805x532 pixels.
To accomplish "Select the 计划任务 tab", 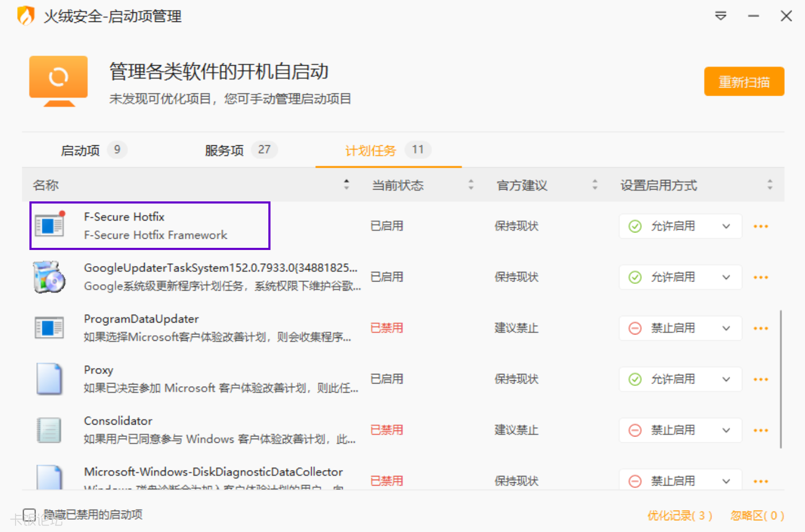I will [388, 150].
